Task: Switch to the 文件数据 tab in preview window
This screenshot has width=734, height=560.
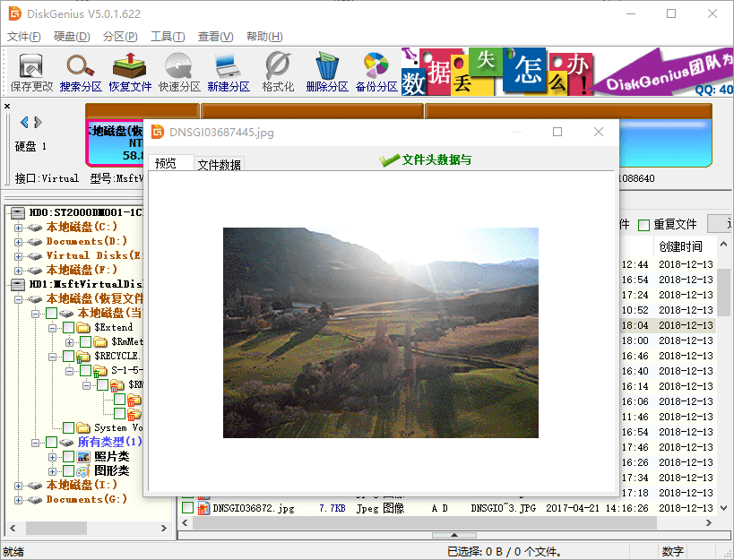Action: pyautogui.click(x=219, y=165)
